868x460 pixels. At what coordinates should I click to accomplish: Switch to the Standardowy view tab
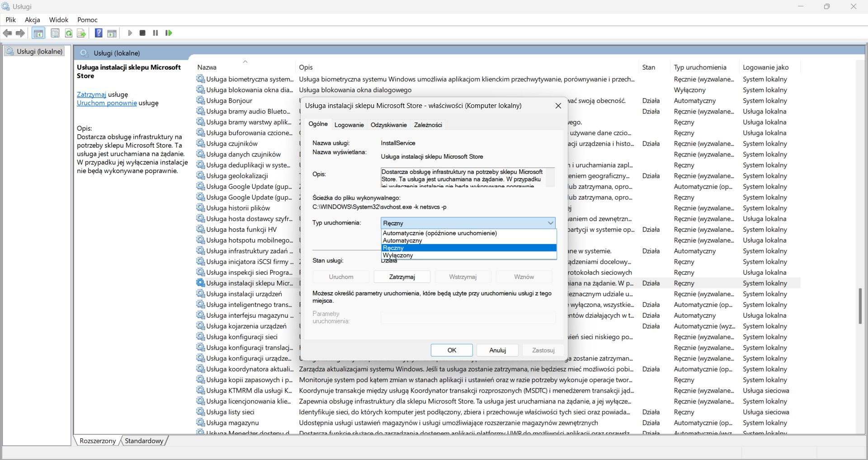pyautogui.click(x=144, y=441)
